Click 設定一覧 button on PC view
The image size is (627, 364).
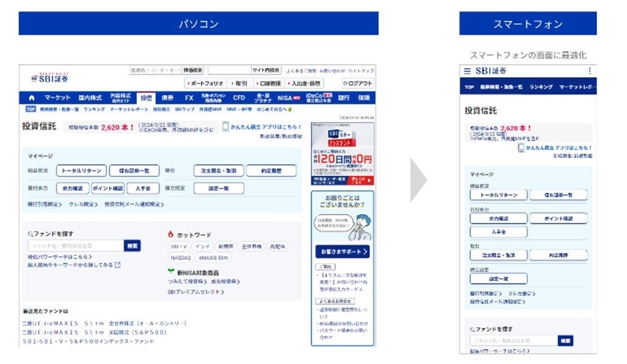219,188
